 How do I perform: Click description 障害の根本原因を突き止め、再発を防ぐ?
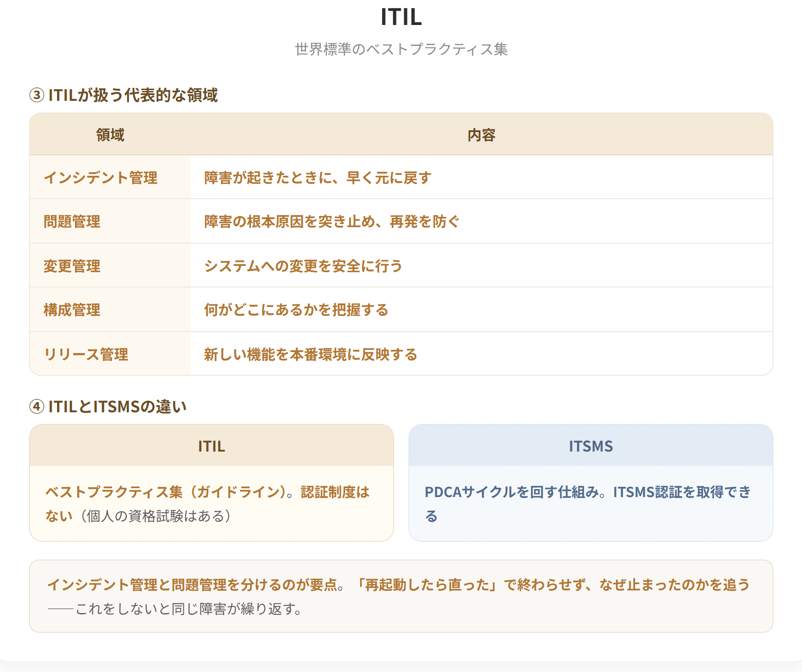[332, 221]
